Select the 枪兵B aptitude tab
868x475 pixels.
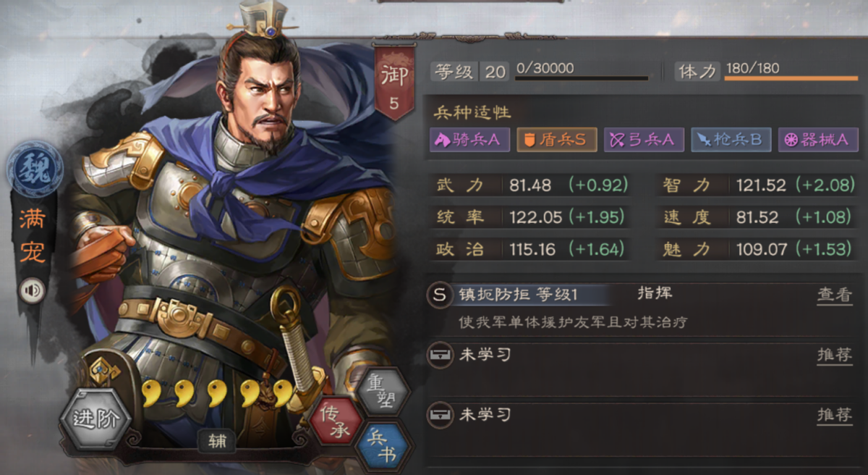click(731, 140)
